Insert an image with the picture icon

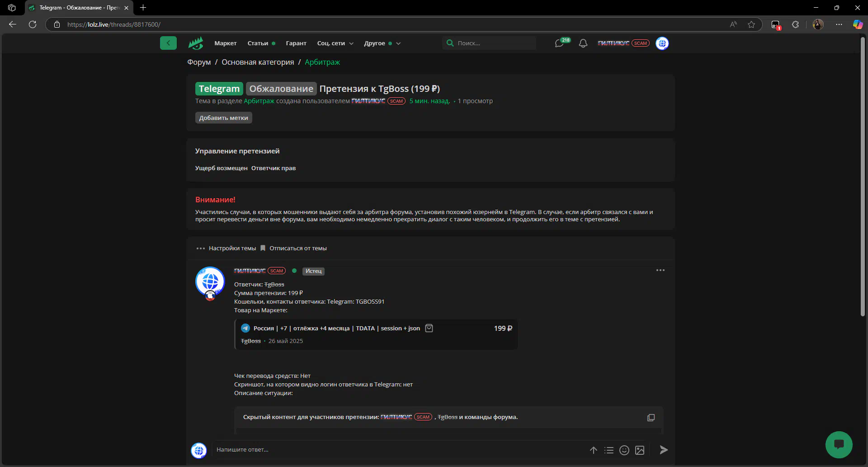pos(640,450)
